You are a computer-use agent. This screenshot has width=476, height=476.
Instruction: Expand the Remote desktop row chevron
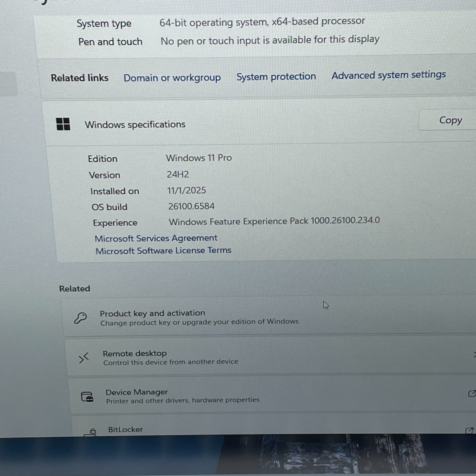point(474,354)
